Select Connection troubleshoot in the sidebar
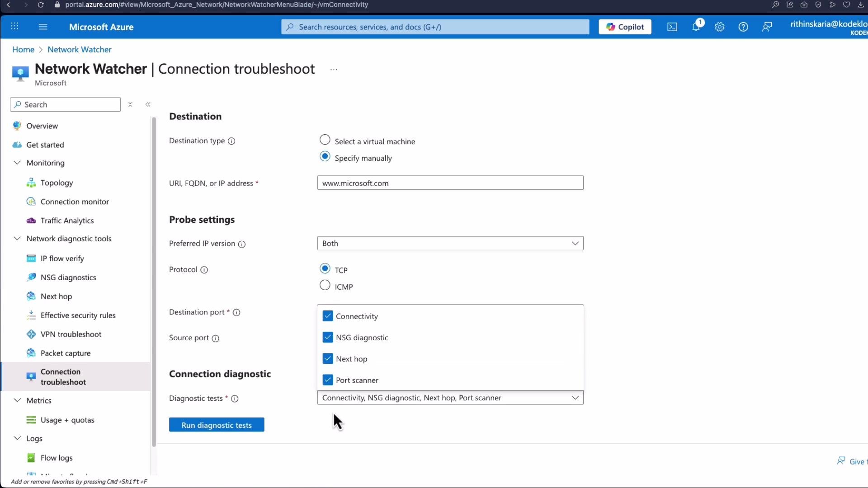This screenshot has width=868, height=488. point(76,377)
